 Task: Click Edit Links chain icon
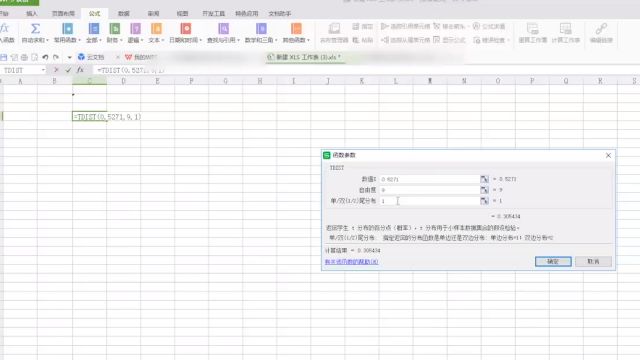click(601, 29)
